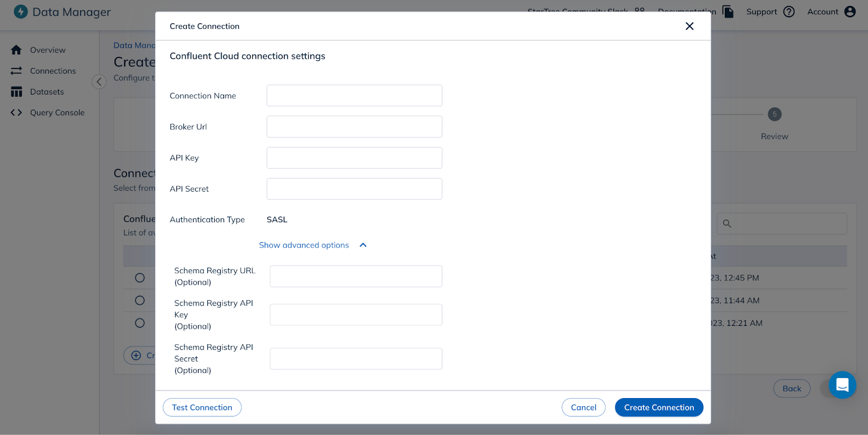Click the search magnifier icon
Image resolution: width=868 pixels, height=435 pixels.
click(x=727, y=224)
